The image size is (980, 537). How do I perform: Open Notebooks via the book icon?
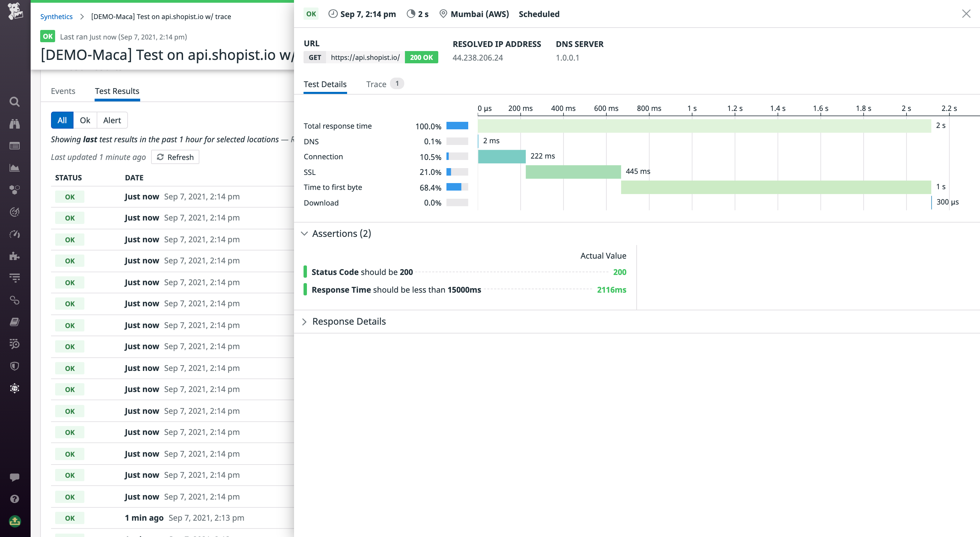click(14, 322)
